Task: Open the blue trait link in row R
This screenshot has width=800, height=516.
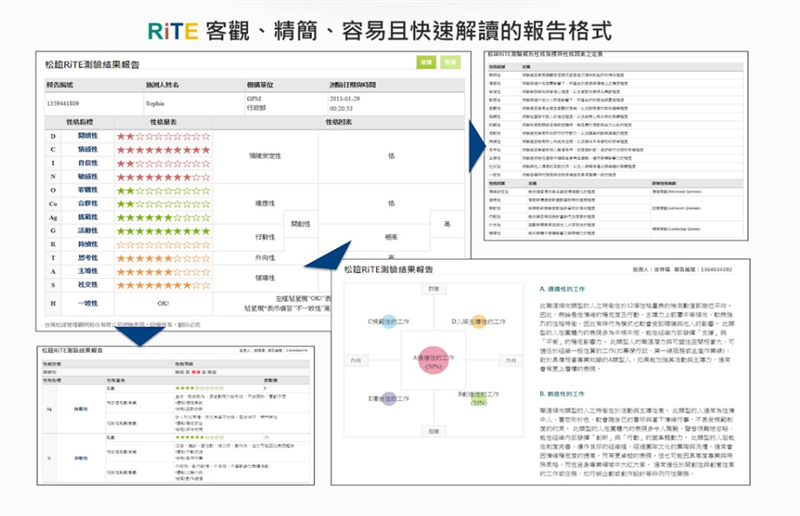Action: 88,244
